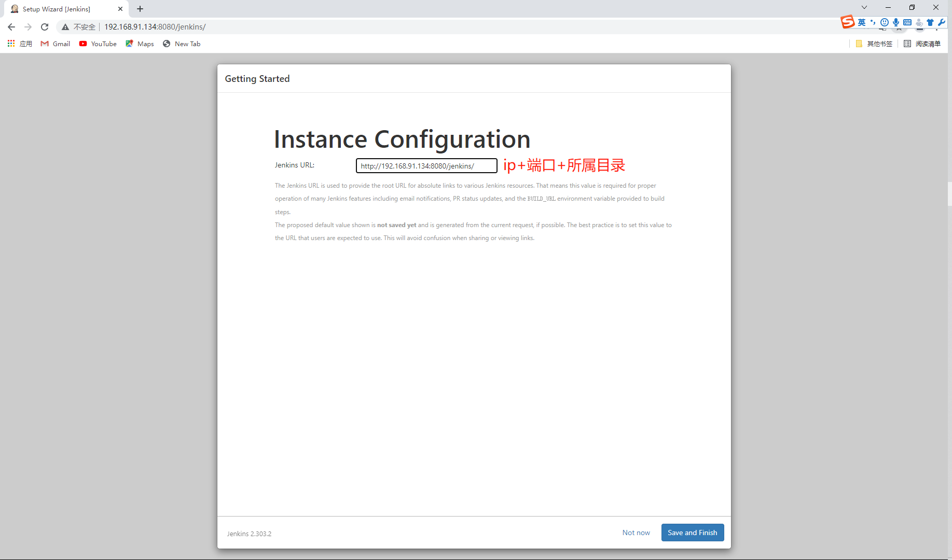Click the not-secure warning icon
This screenshot has height=560, width=952.
pyautogui.click(x=65, y=27)
